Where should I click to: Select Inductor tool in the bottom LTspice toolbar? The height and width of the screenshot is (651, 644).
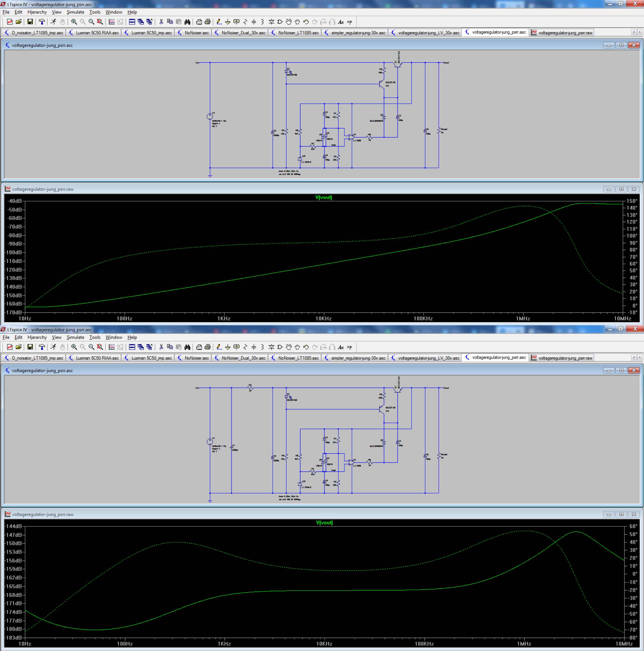(263, 347)
